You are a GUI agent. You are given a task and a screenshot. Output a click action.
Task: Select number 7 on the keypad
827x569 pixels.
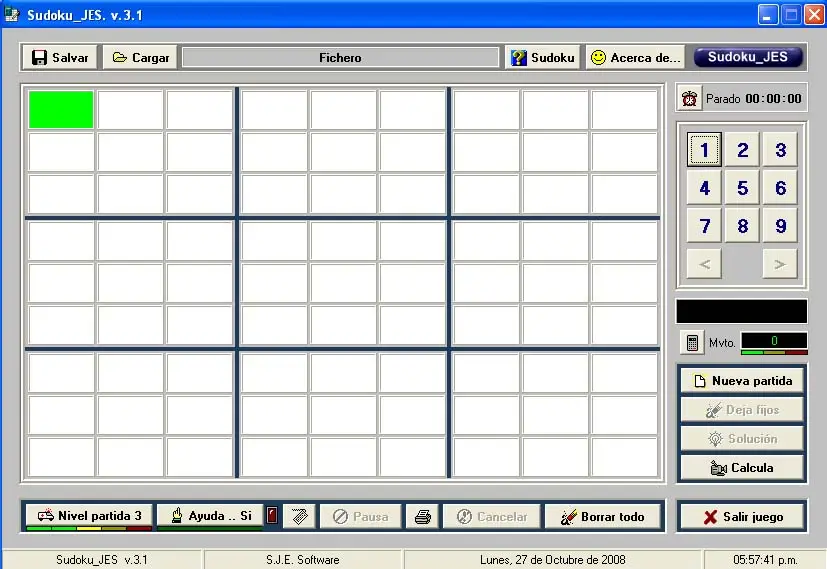(704, 226)
